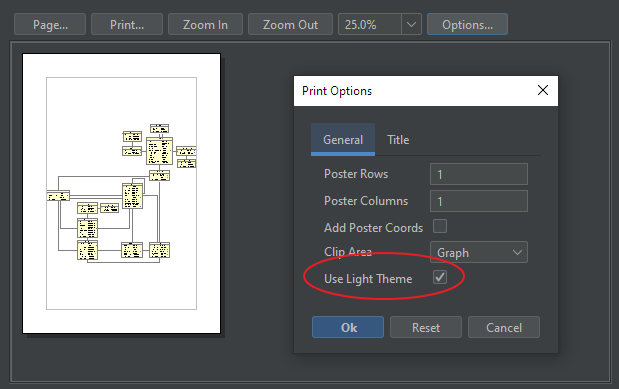
Task: Switch to the Title tab
Action: (398, 140)
